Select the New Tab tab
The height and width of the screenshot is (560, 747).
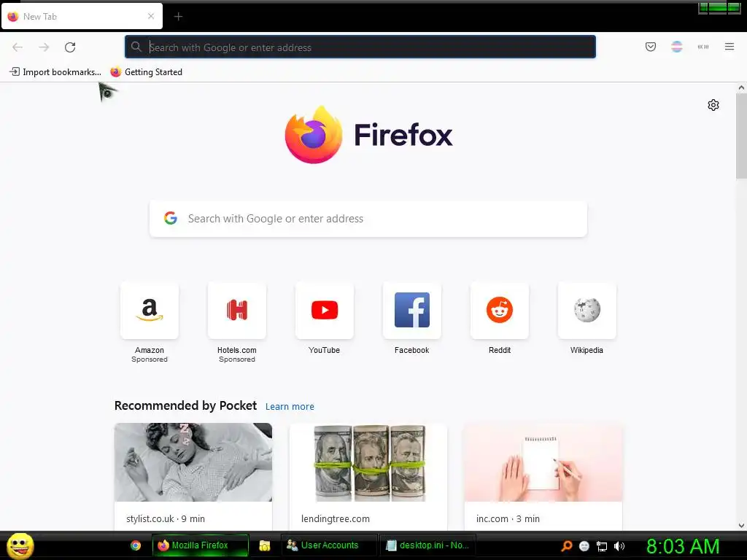(x=82, y=16)
